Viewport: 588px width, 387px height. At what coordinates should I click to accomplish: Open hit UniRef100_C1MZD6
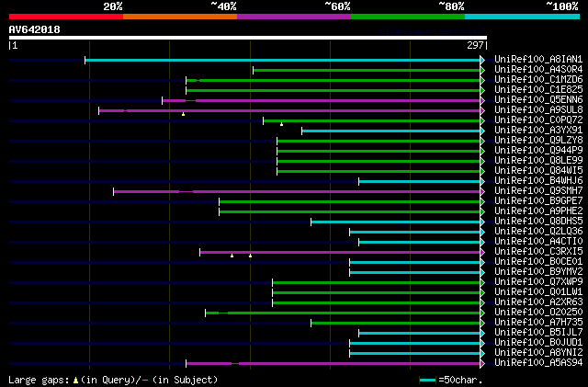(x=538, y=80)
